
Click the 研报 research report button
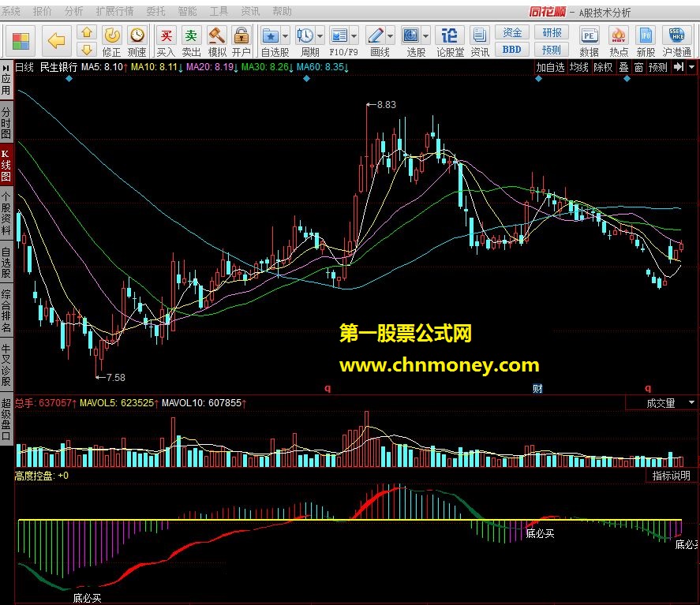[x=552, y=32]
